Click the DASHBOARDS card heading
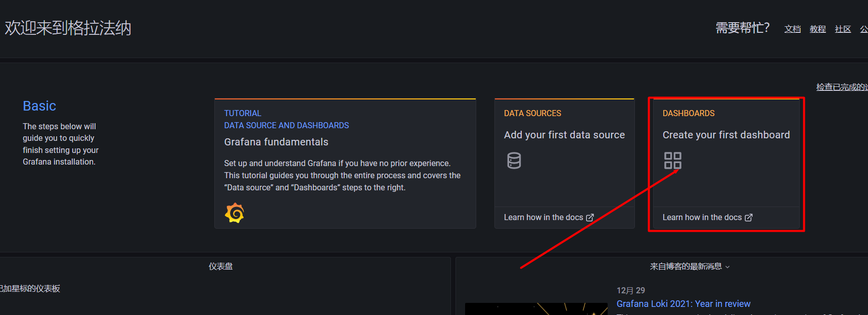 [689, 114]
